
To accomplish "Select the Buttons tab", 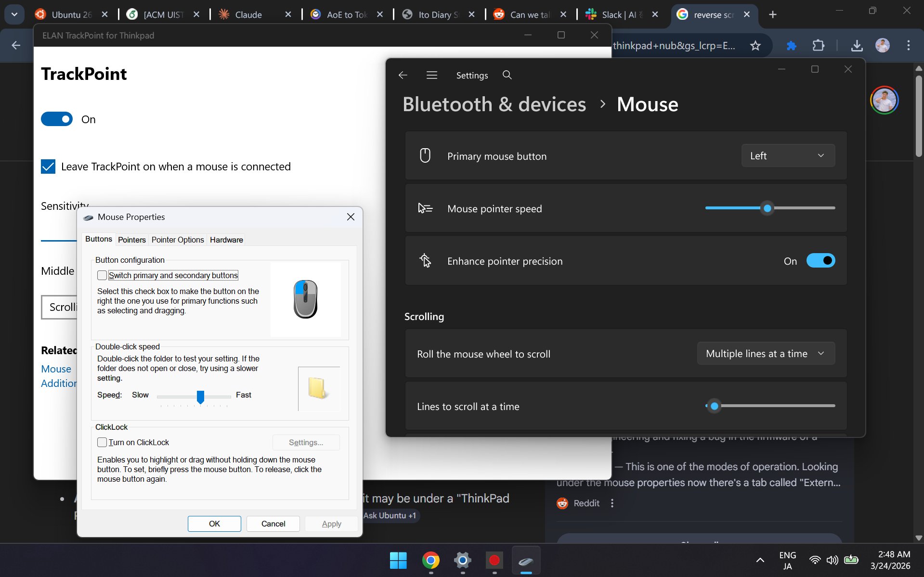I will 99,239.
